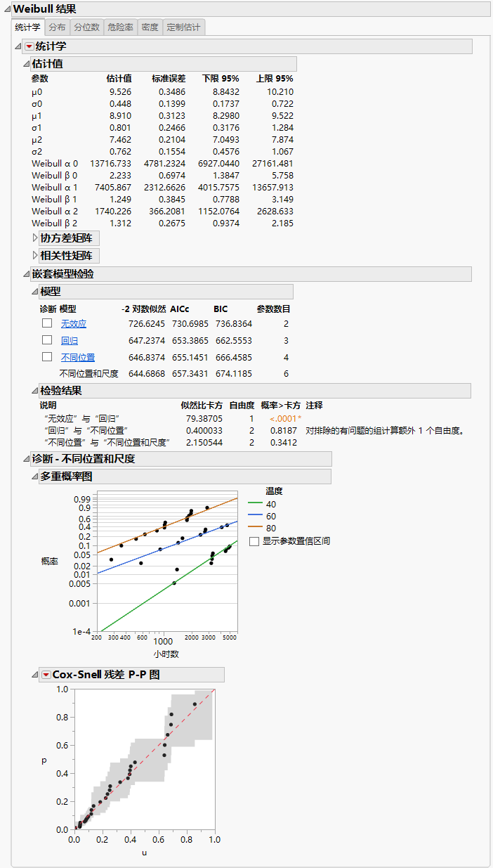Select the μ2 estimate value 7.462

tap(121, 139)
